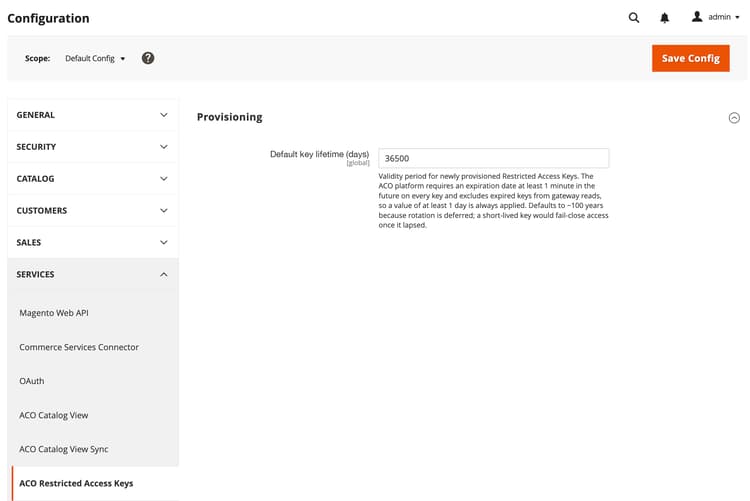750x501 pixels.
Task: Open the notifications bell
Action: 664,18
